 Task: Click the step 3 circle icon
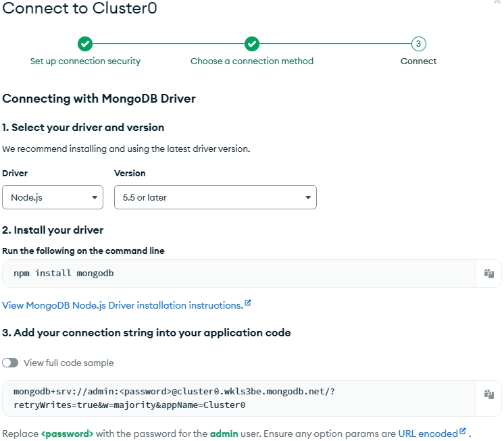coord(418,44)
